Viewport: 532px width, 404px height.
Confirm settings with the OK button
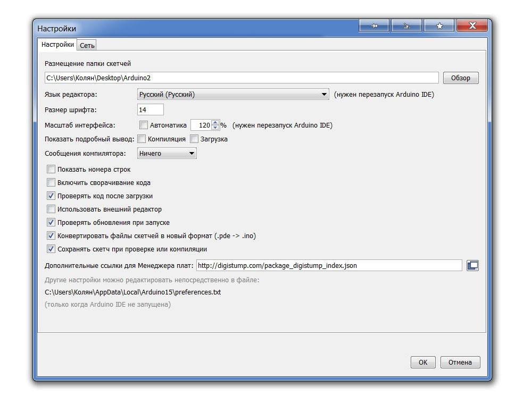(x=423, y=362)
